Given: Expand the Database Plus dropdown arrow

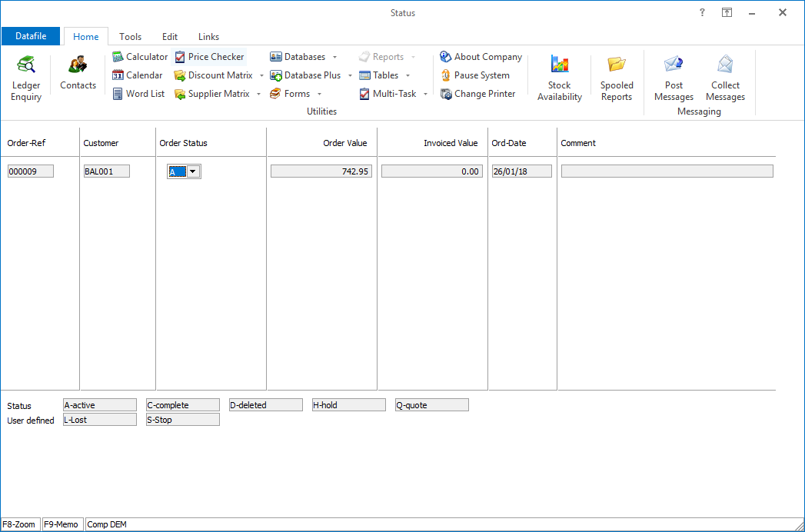Looking at the screenshot, I should (350, 76).
